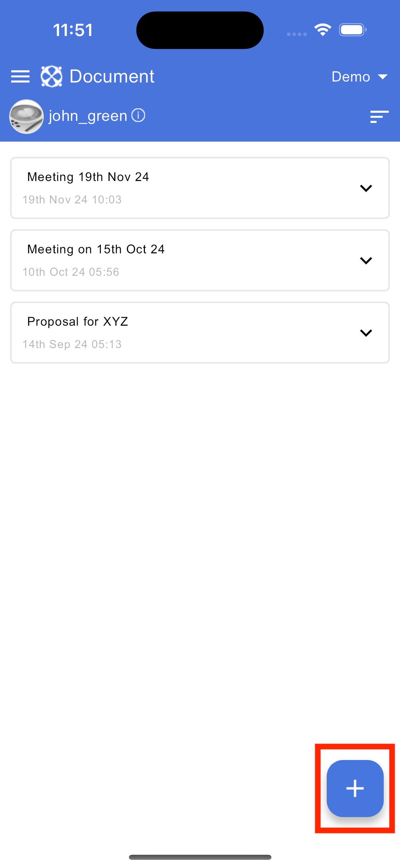The height and width of the screenshot is (868, 400).
Task: Open the sort/filter lines icon
Action: 379,116
